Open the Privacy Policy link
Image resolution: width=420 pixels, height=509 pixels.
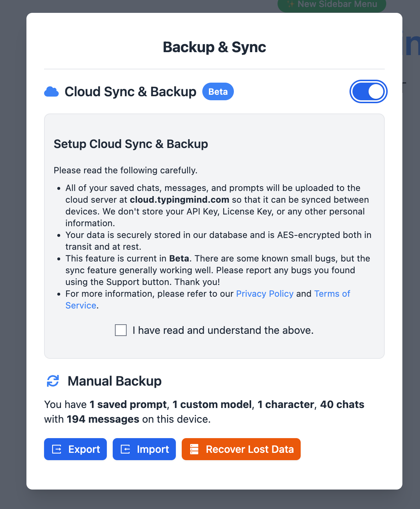click(265, 294)
